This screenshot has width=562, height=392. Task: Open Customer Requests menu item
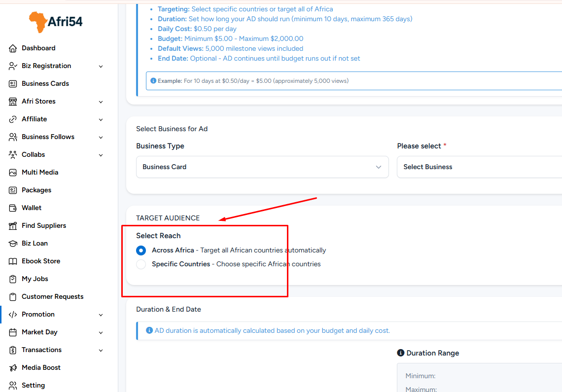(52, 297)
